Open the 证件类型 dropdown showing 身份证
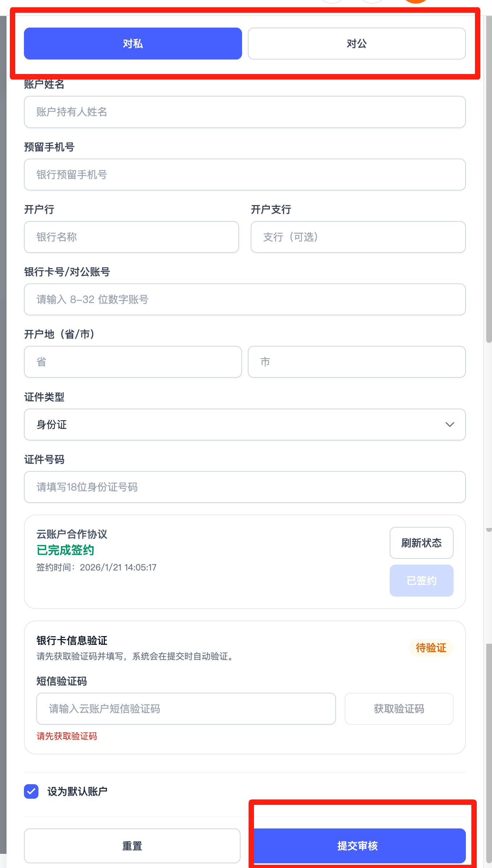 coord(245,425)
